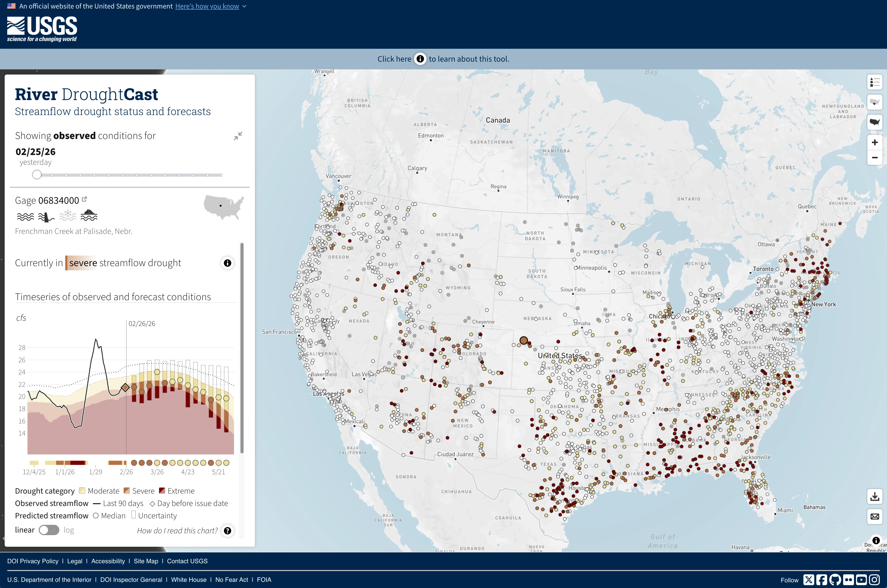Click the 02/26/26 diamond marker on chart
The image size is (887, 588).
[x=125, y=387]
